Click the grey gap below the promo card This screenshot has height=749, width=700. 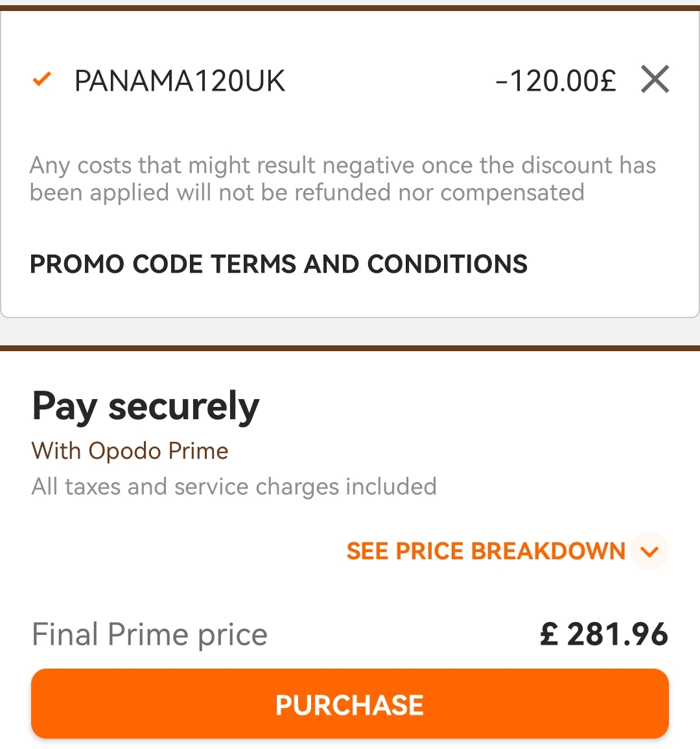(x=350, y=332)
